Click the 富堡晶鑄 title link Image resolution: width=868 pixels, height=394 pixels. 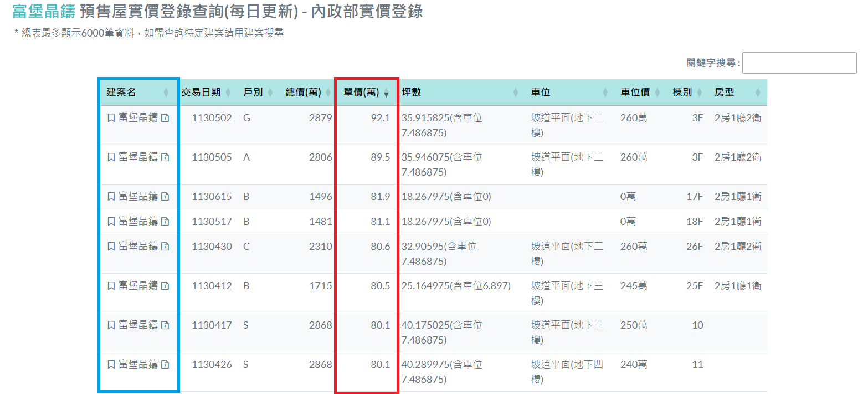[x=43, y=12]
